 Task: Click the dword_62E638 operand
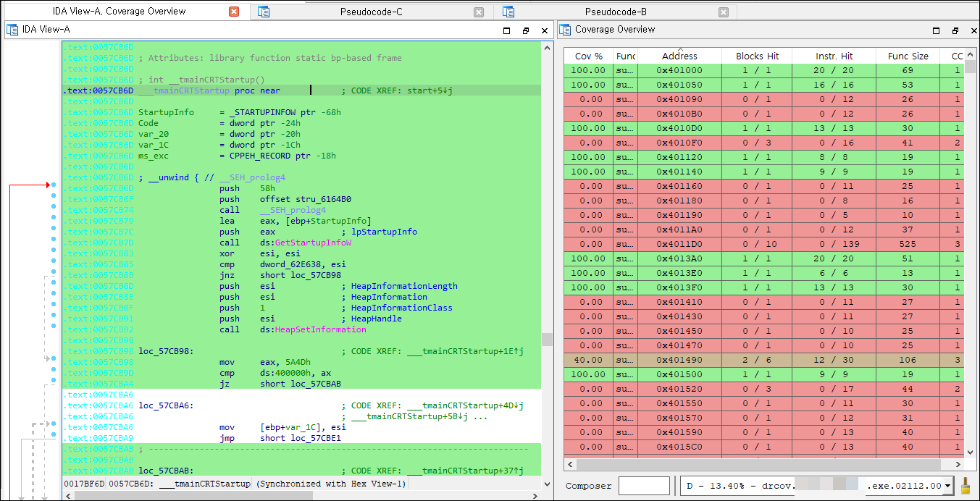click(296, 264)
